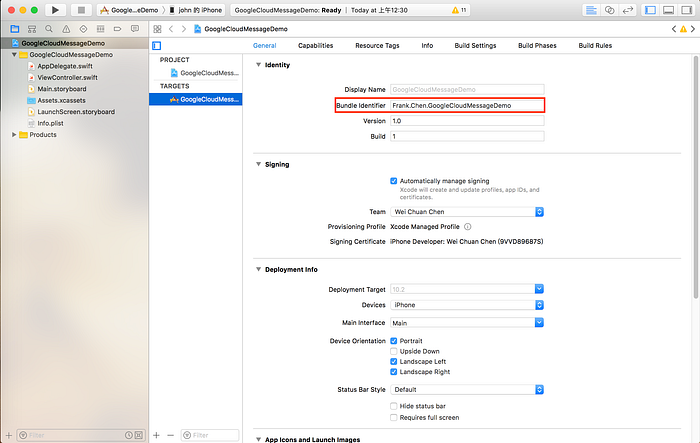Viewport: 700px width, 443px height.
Task: Show the Assistant editor
Action: 609,10
